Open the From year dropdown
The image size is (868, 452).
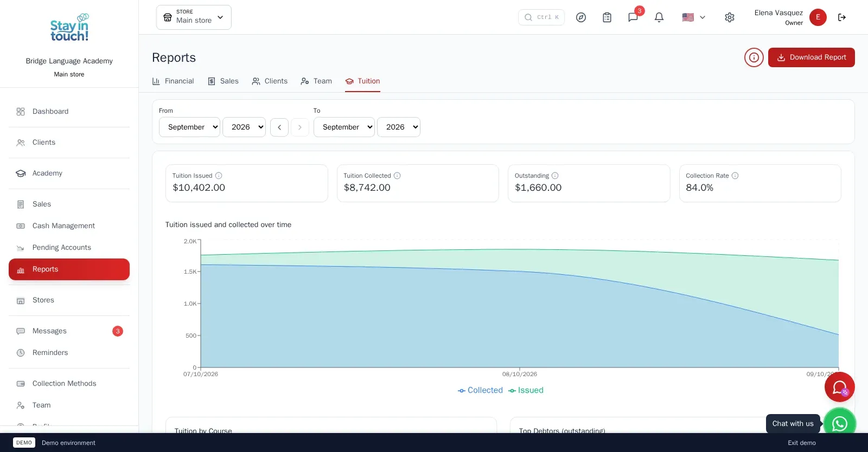[244, 127]
